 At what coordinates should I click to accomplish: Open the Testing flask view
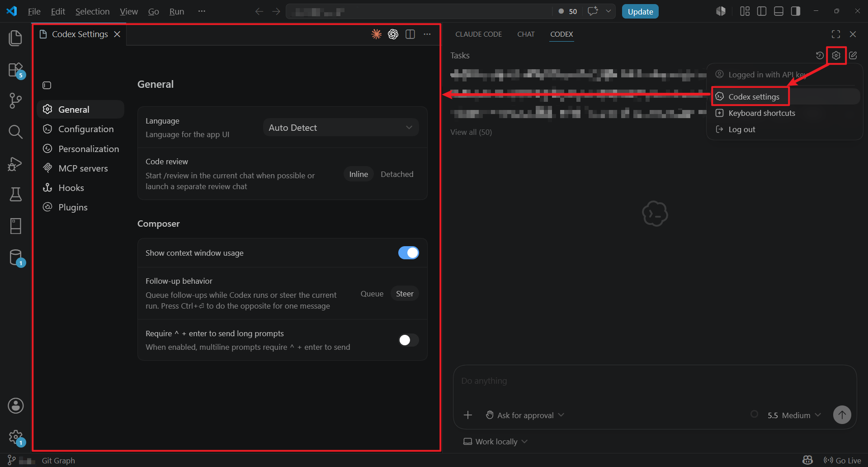(x=15, y=195)
